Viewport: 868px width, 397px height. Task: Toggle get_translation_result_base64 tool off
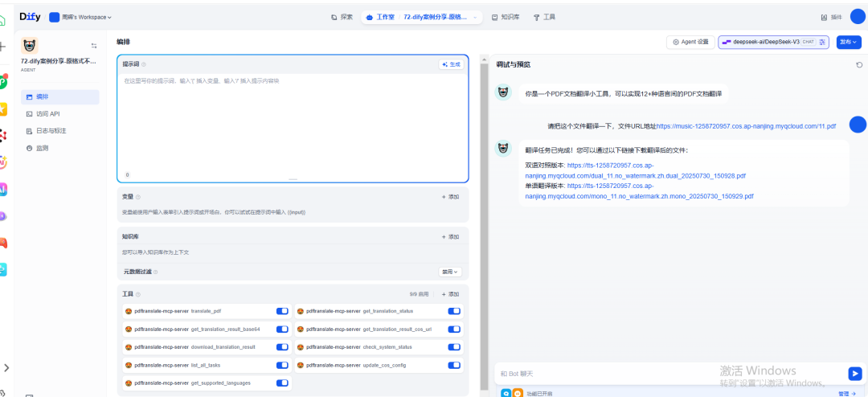coord(282,329)
